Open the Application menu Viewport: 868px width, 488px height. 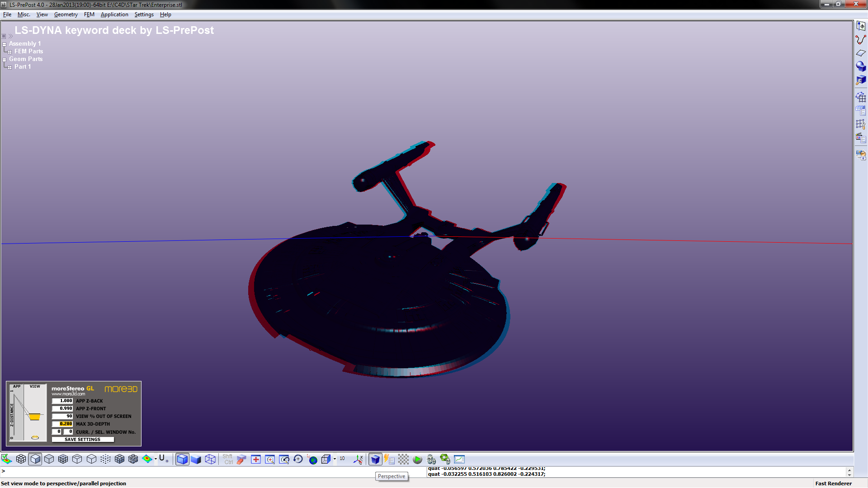(114, 14)
